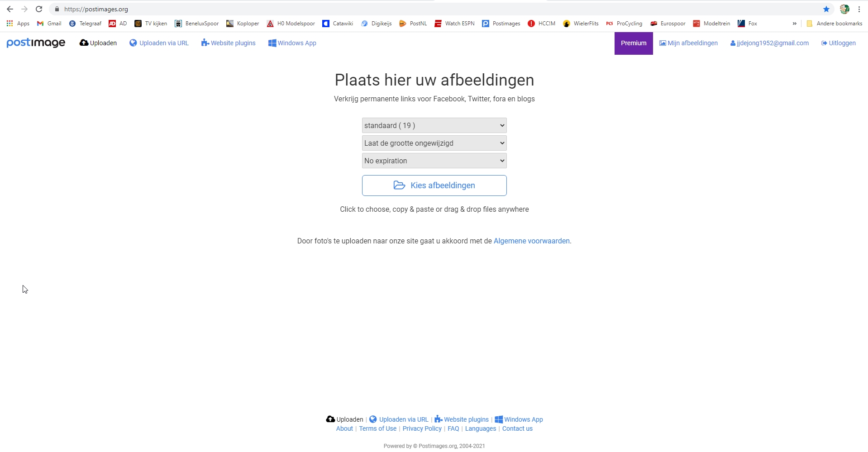Open the Modeltrein bookmark

click(x=711, y=24)
